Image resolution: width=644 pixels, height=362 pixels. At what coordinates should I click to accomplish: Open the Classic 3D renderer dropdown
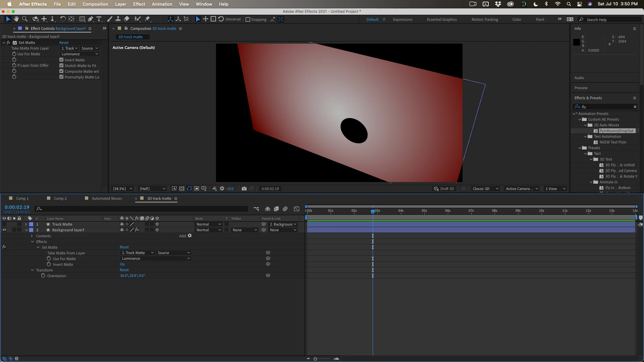tap(485, 189)
